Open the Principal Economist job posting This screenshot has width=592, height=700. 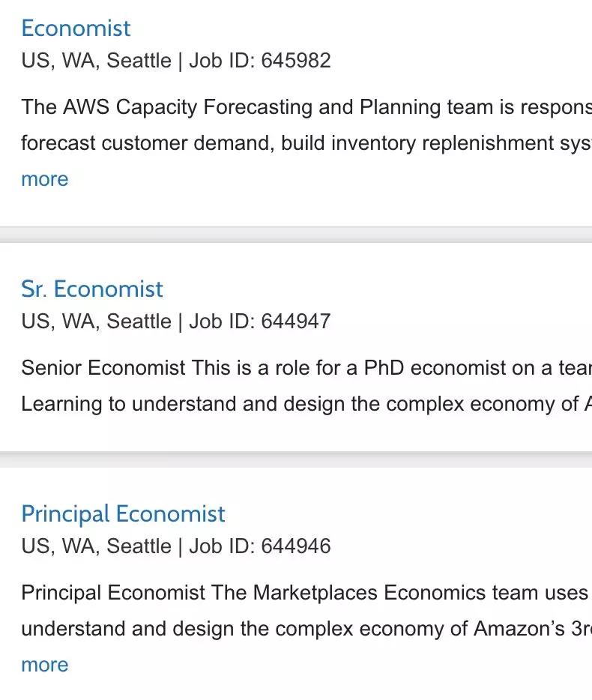tap(123, 514)
